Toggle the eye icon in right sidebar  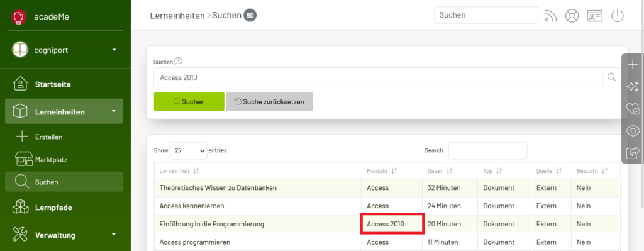point(633,131)
